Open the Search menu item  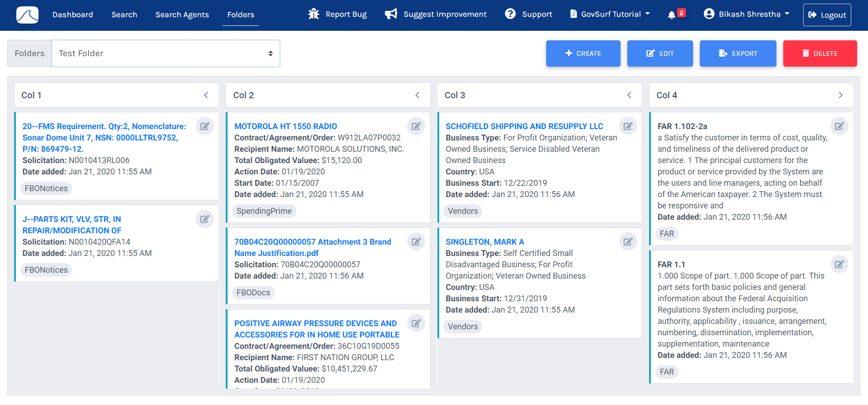pos(124,14)
